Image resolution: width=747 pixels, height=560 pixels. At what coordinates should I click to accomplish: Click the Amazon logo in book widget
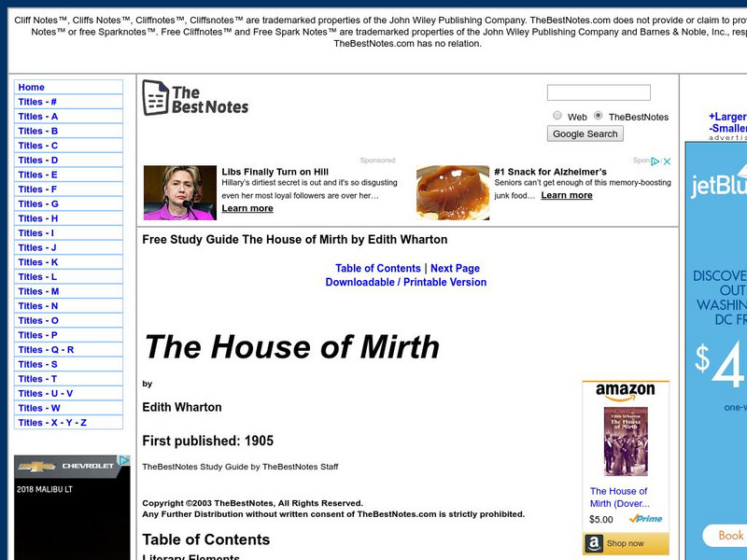tap(625, 392)
